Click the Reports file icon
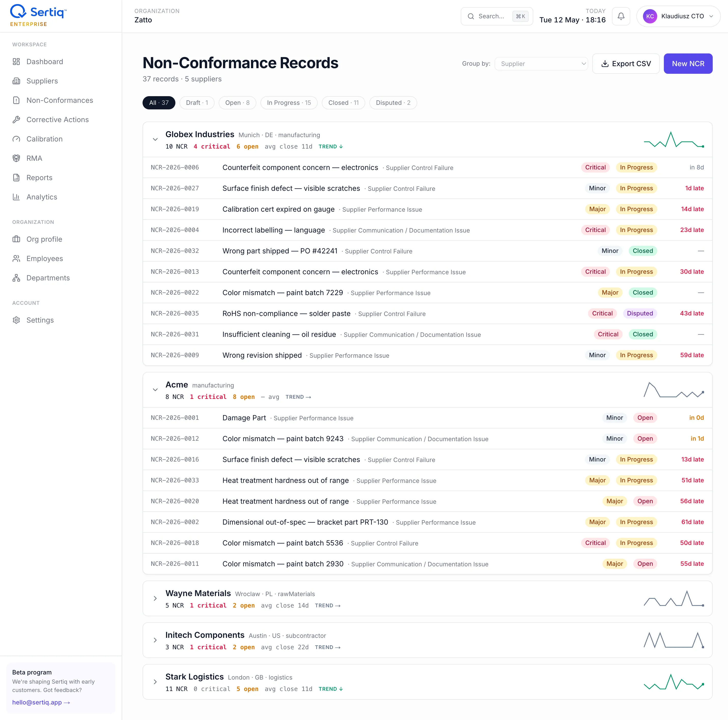This screenshot has width=728, height=720. (16, 177)
